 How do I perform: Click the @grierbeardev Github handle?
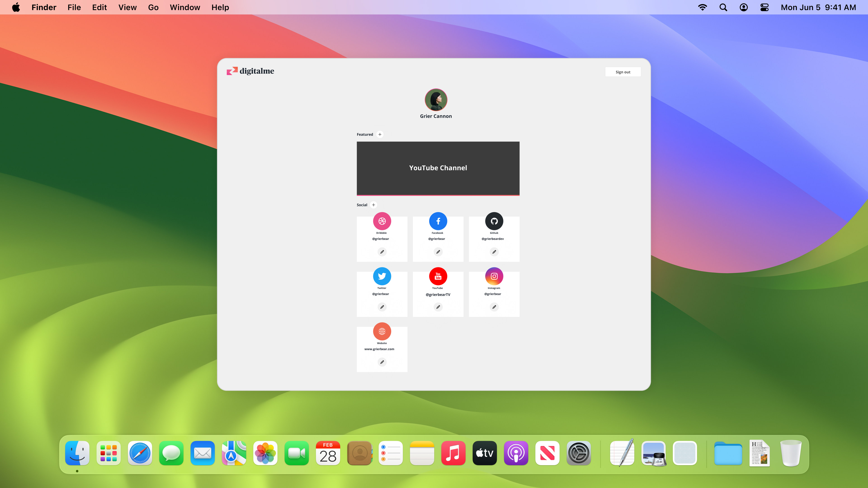(493, 239)
